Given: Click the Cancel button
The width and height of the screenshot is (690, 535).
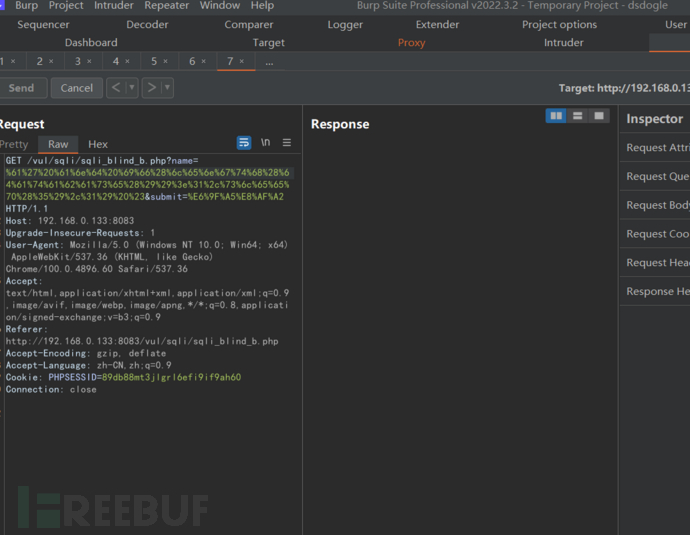Looking at the screenshot, I should (x=77, y=88).
